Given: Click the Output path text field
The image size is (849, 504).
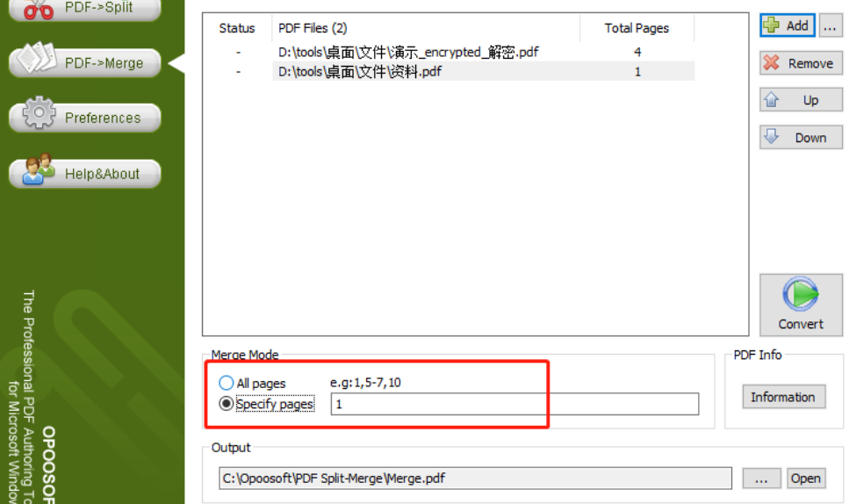Looking at the screenshot, I should click(475, 478).
